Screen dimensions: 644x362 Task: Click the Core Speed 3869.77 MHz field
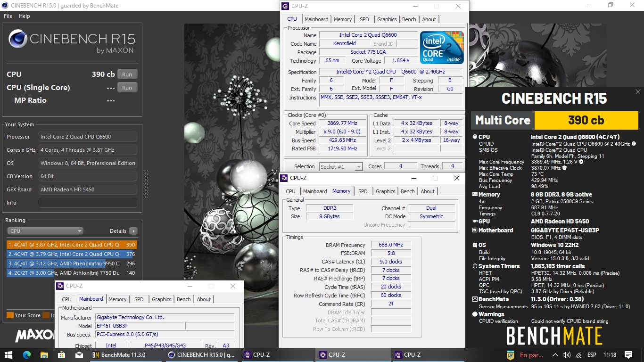tap(342, 123)
